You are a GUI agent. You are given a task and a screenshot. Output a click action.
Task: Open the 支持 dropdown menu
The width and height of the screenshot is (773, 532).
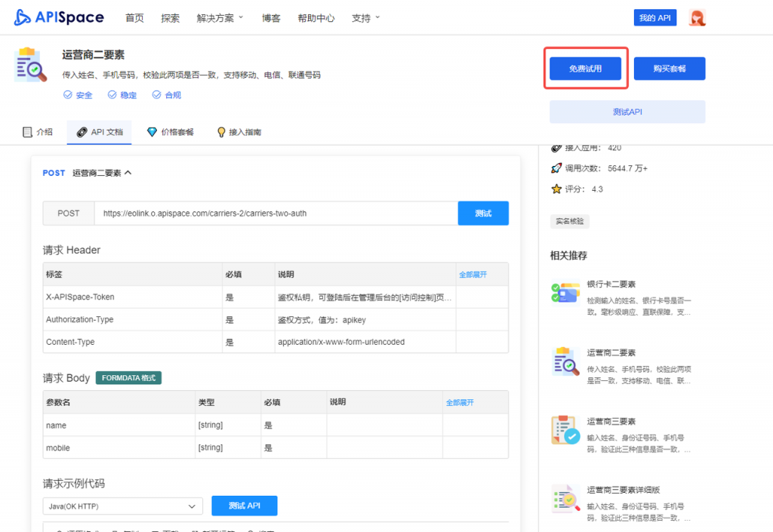click(366, 18)
